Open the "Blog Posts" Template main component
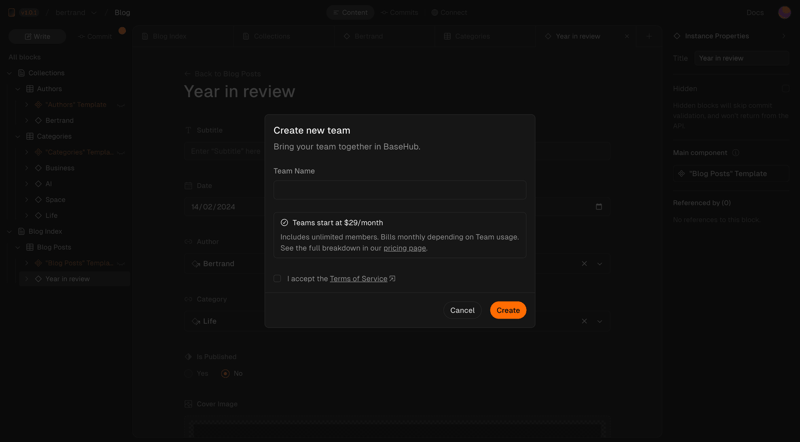Screen dimensions: 800x442 (x=731, y=174)
